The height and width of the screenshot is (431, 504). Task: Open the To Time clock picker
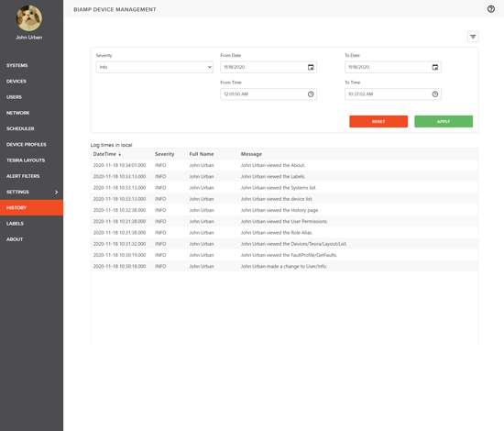click(x=435, y=94)
